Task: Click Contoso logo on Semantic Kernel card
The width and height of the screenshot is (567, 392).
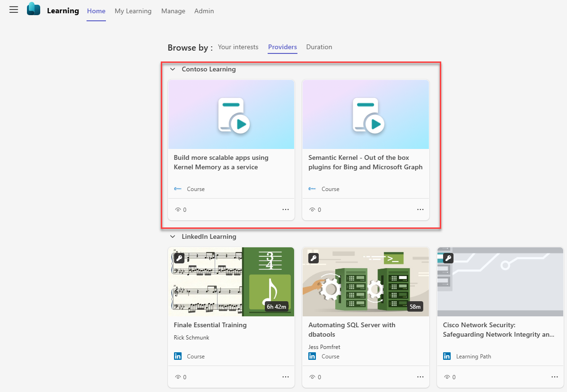Action: [x=312, y=189]
